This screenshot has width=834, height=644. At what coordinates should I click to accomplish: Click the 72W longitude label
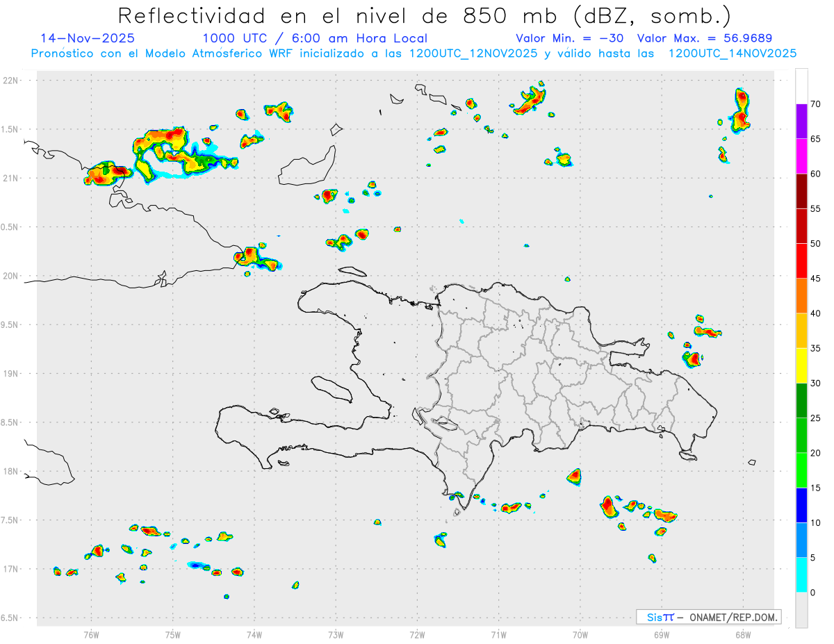coord(417,634)
